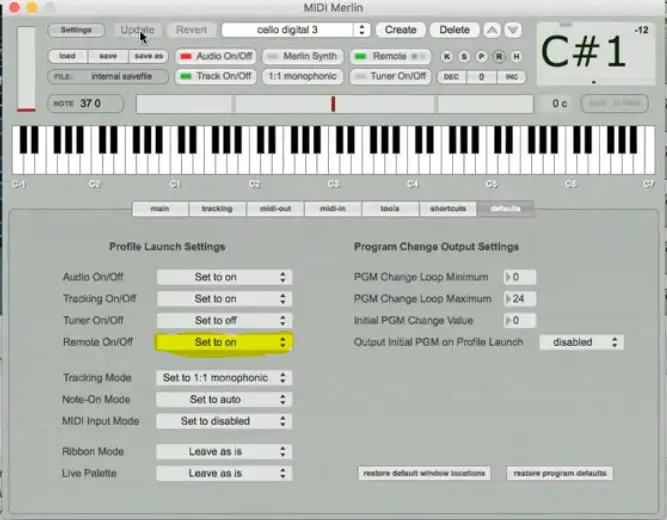Open the cello digital 3 profile dropdown

click(x=296, y=30)
